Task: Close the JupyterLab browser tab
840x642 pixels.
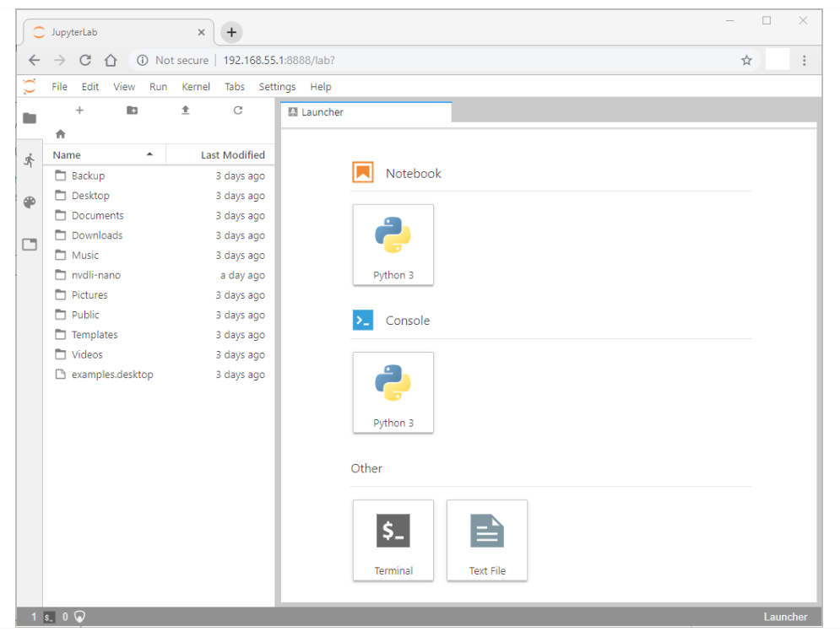Action: pyautogui.click(x=202, y=32)
